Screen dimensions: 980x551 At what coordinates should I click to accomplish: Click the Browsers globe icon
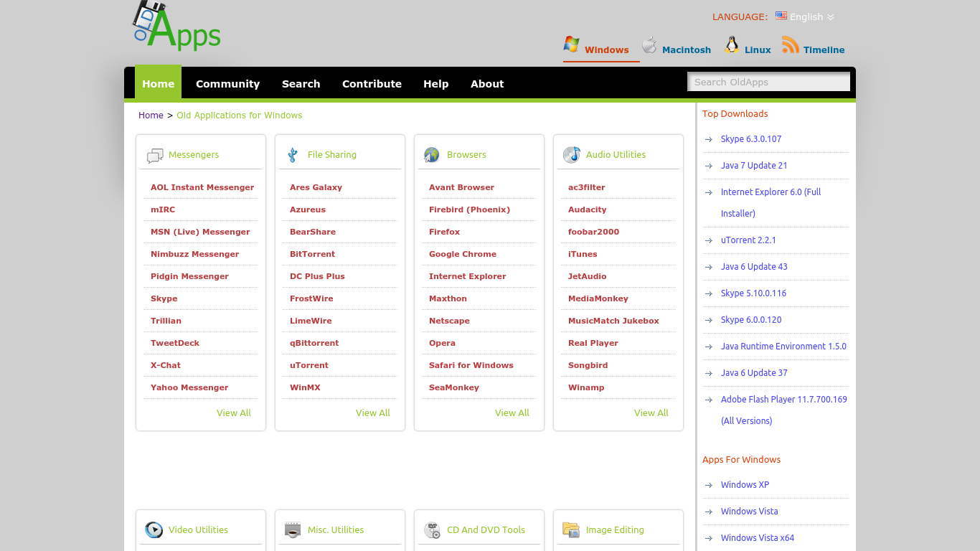pos(432,155)
